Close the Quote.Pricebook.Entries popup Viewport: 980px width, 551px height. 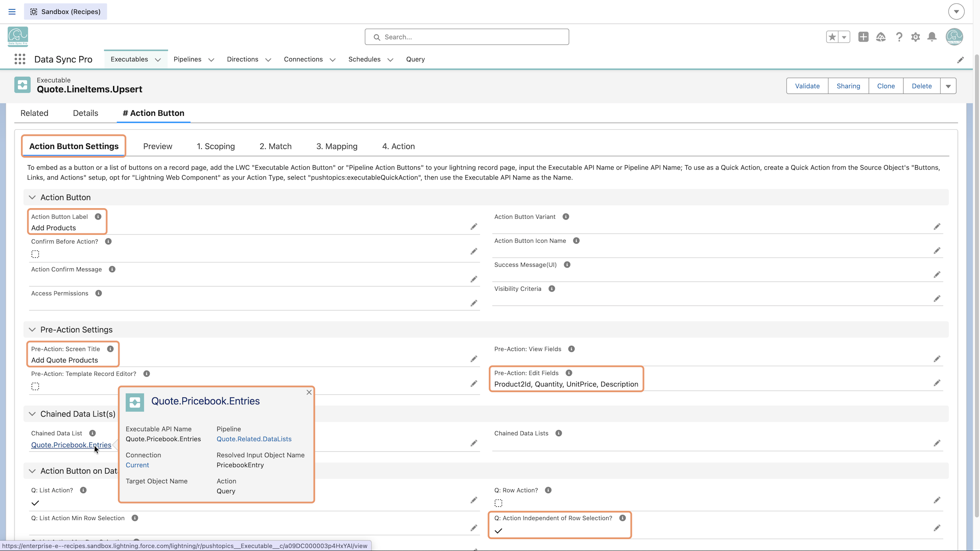pyautogui.click(x=309, y=392)
